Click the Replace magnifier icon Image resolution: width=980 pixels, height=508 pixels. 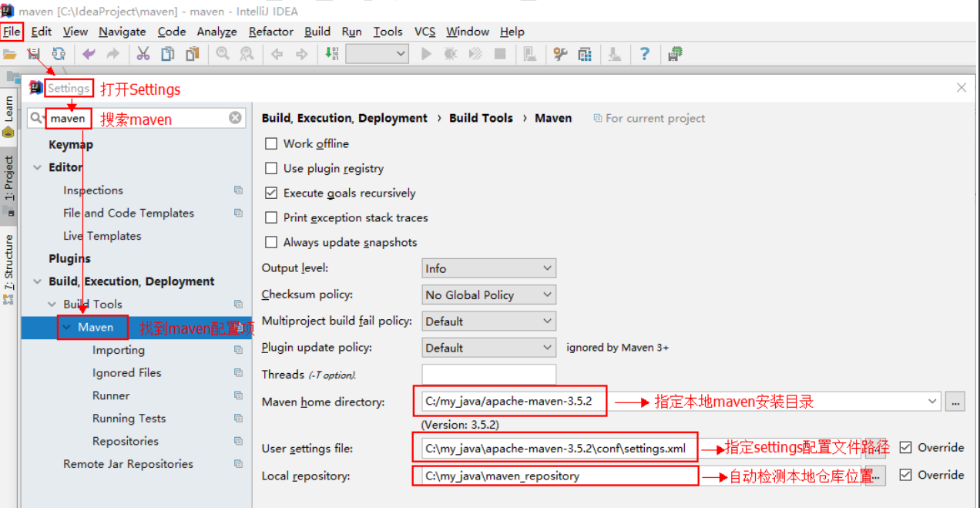247,54
